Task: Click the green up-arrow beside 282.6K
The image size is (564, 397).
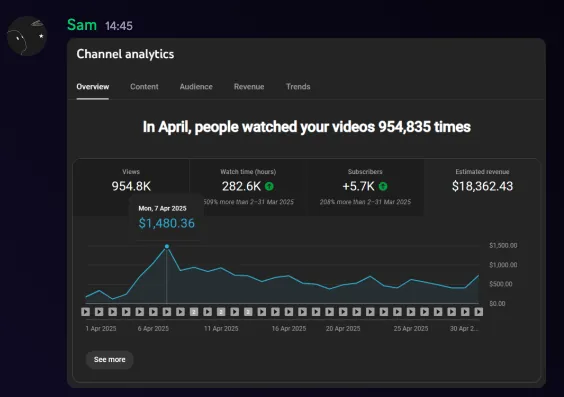Action: click(269, 186)
